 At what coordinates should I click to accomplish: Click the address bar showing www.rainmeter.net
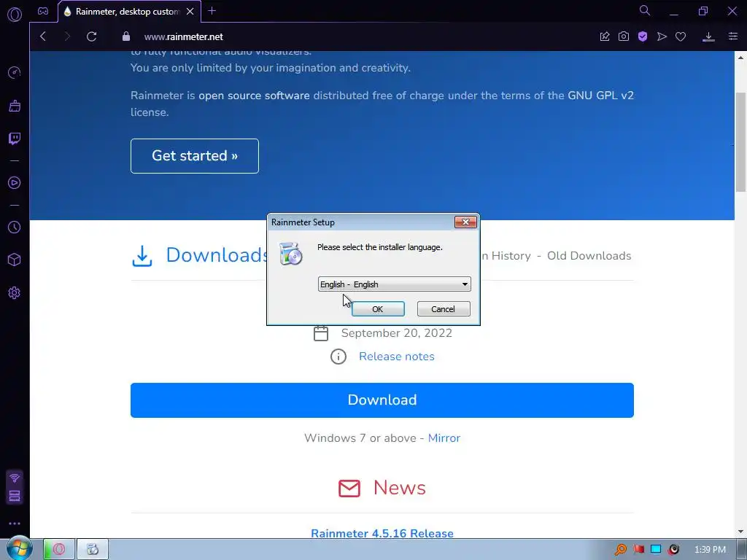pos(183,36)
